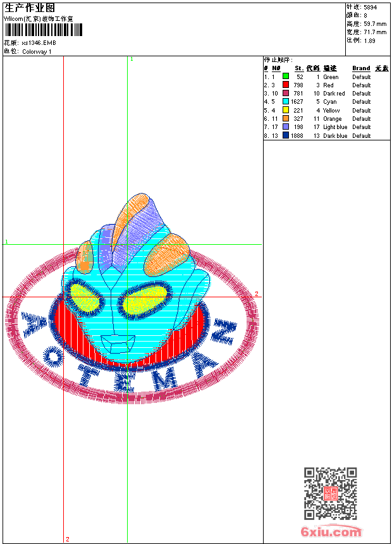Screen dimensions: 392x544
Task: Choose the Light blue color swatch
Action: point(286,127)
